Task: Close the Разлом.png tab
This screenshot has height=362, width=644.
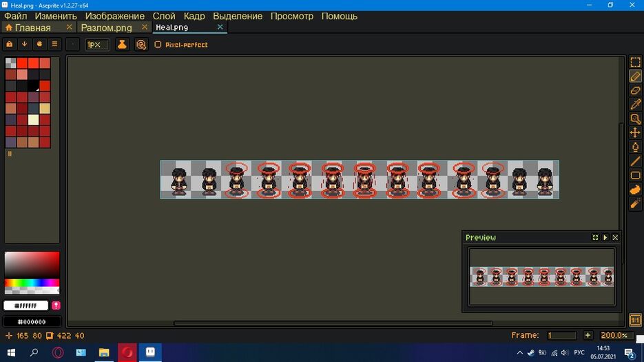Action: [145, 27]
